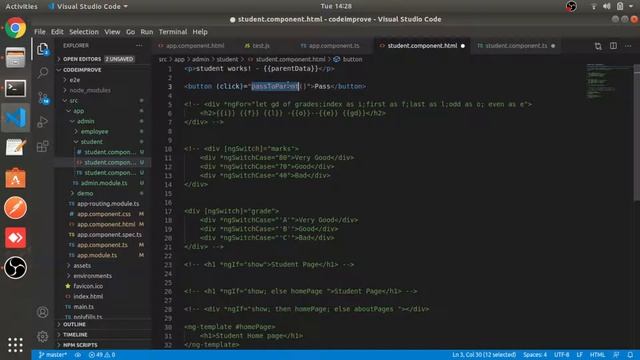Open editor More Actions ellipsis menu
The width and height of the screenshot is (640, 360).
(x=628, y=46)
